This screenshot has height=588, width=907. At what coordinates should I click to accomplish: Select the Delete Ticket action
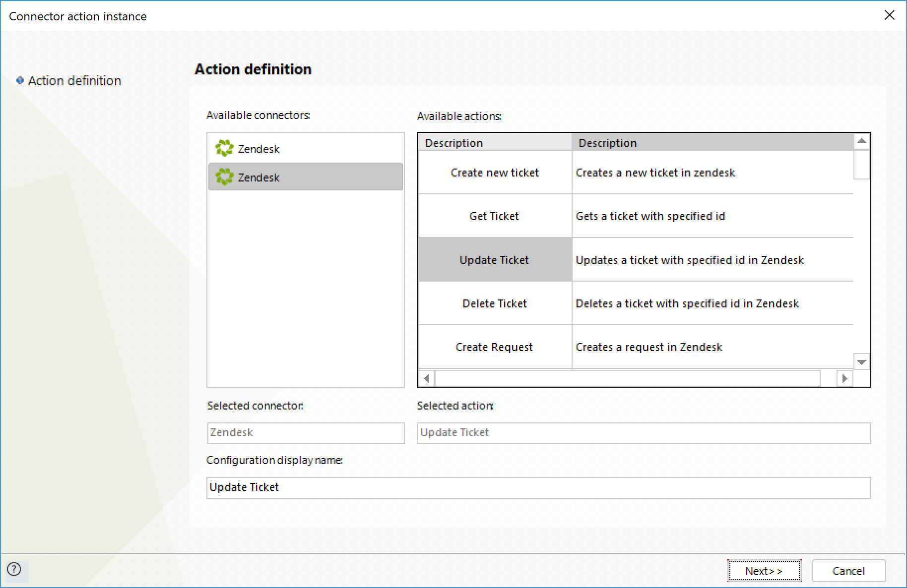point(495,303)
